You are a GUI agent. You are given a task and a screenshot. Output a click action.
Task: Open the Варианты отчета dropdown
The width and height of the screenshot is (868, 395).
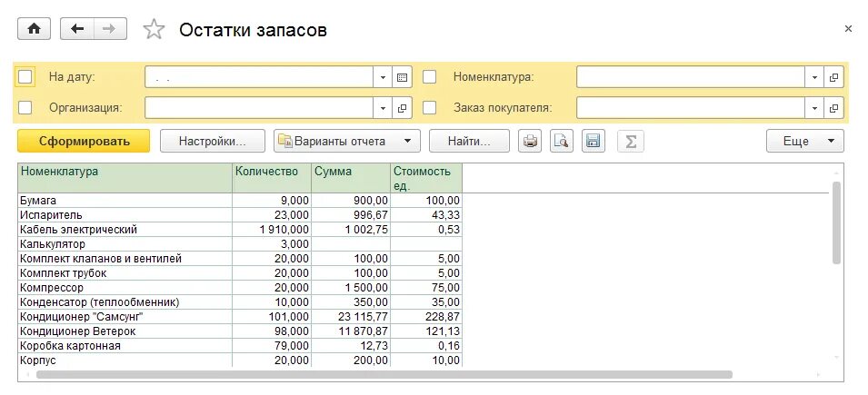[347, 141]
